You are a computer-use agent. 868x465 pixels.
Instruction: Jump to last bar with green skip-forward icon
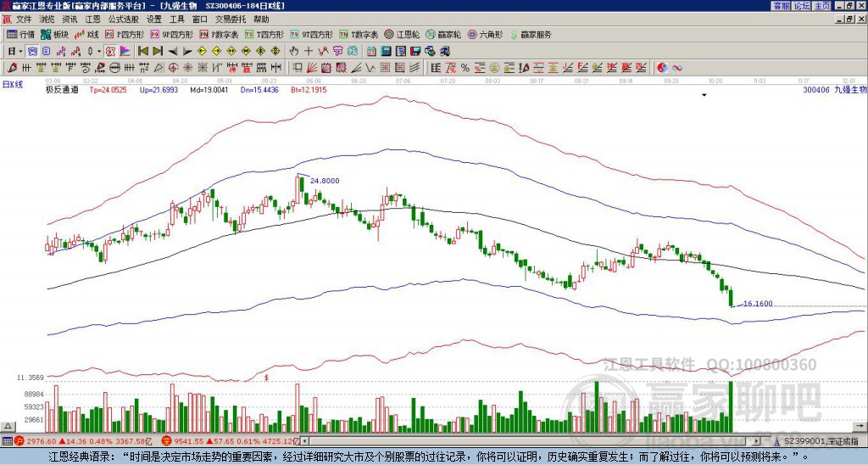[158, 51]
